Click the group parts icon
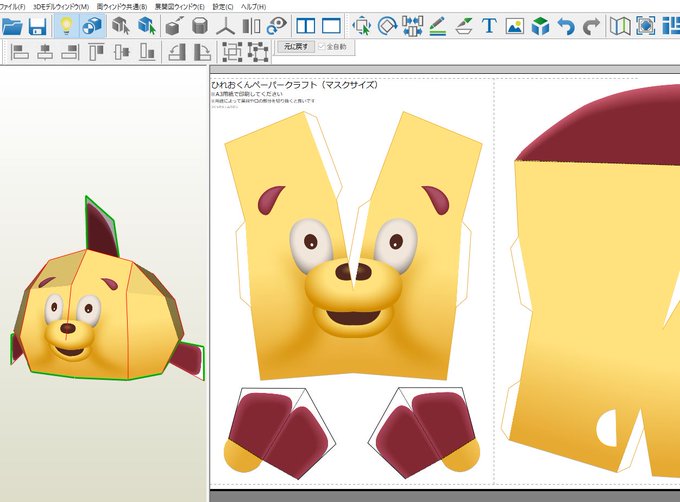Viewport: 680px width, 502px height. [x=232, y=52]
